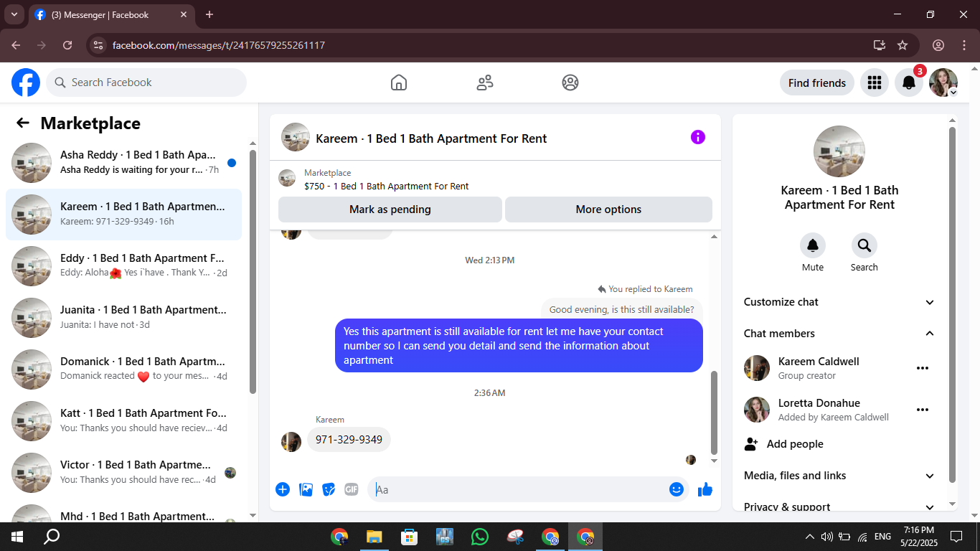
Task: View site information icon beside the URL
Action: pos(98,45)
